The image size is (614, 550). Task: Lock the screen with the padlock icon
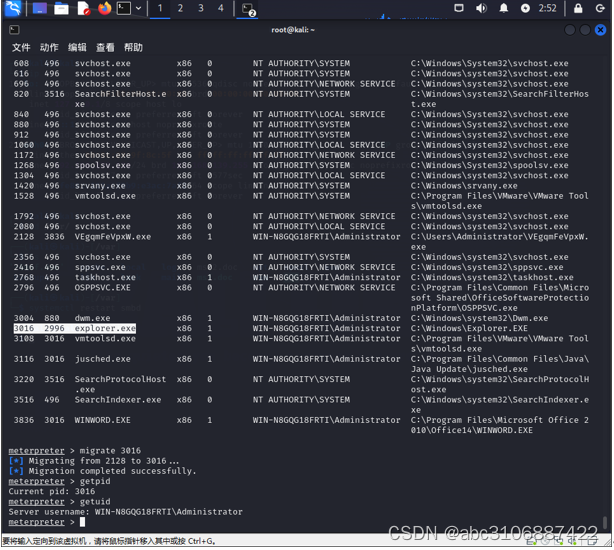(x=578, y=8)
